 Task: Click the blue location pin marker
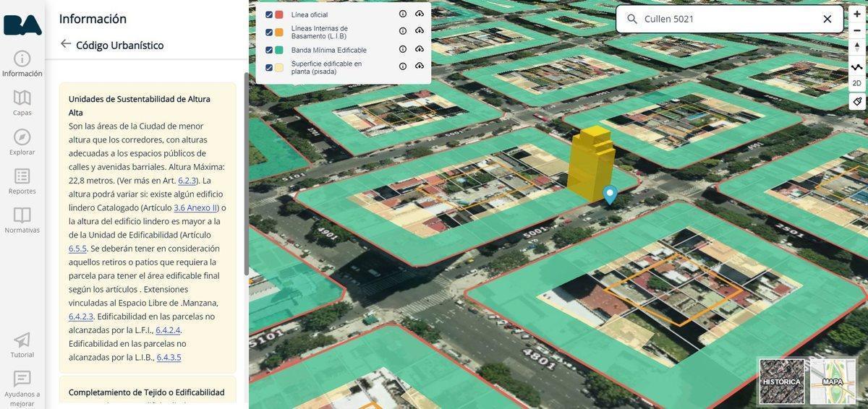[x=610, y=194]
